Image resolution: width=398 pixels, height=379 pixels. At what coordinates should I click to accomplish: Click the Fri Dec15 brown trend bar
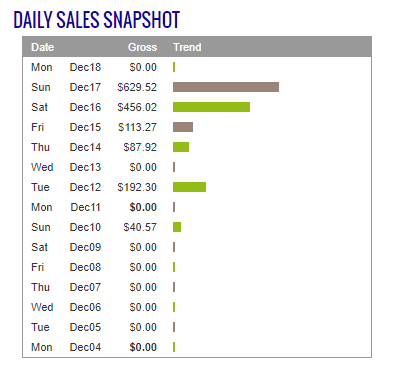tap(183, 127)
